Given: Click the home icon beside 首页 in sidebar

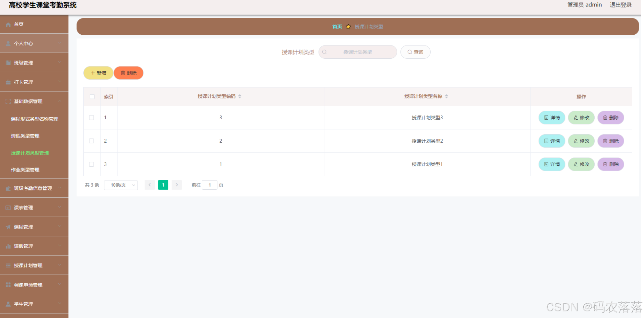Looking at the screenshot, I should point(8,25).
